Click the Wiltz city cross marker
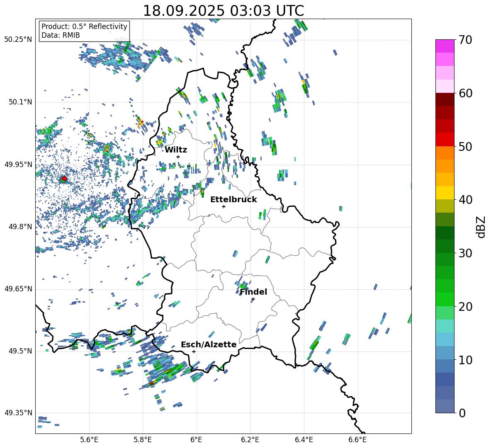This screenshot has width=491, height=448. [x=178, y=157]
